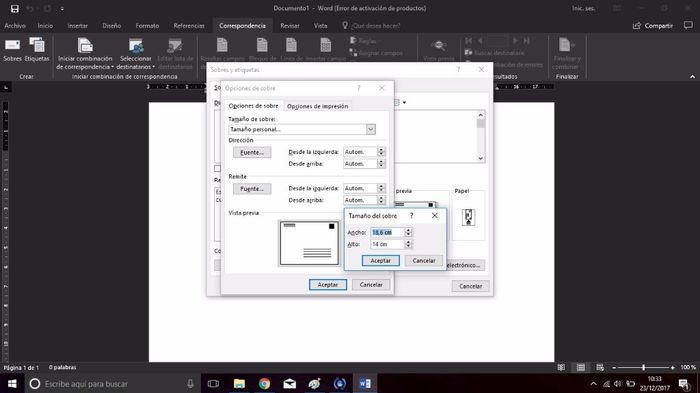Click the address box scrollbar
This screenshot has height=393, width=700.
(480, 136)
